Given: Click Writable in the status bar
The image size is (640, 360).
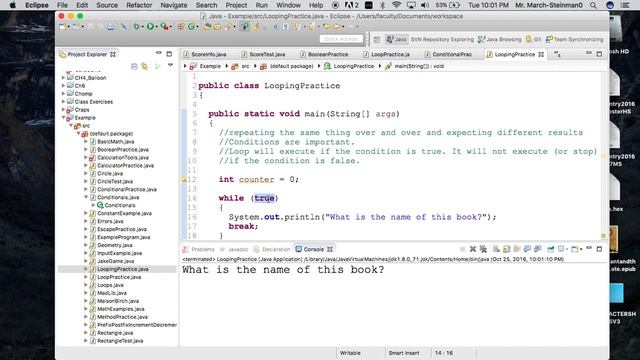Looking at the screenshot, I should tap(350, 353).
